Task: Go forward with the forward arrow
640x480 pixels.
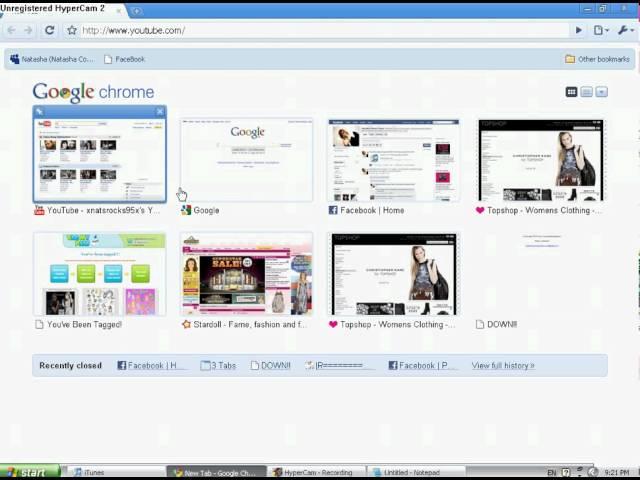Action: [x=28, y=31]
